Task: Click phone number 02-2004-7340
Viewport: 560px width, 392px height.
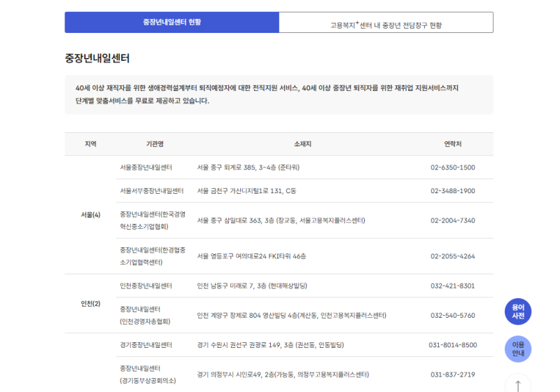Action: point(452,220)
